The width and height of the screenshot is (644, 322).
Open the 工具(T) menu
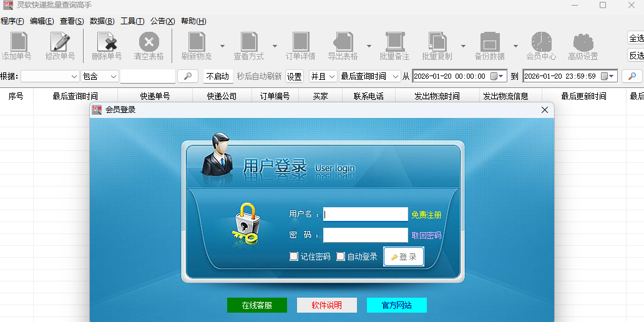[132, 21]
